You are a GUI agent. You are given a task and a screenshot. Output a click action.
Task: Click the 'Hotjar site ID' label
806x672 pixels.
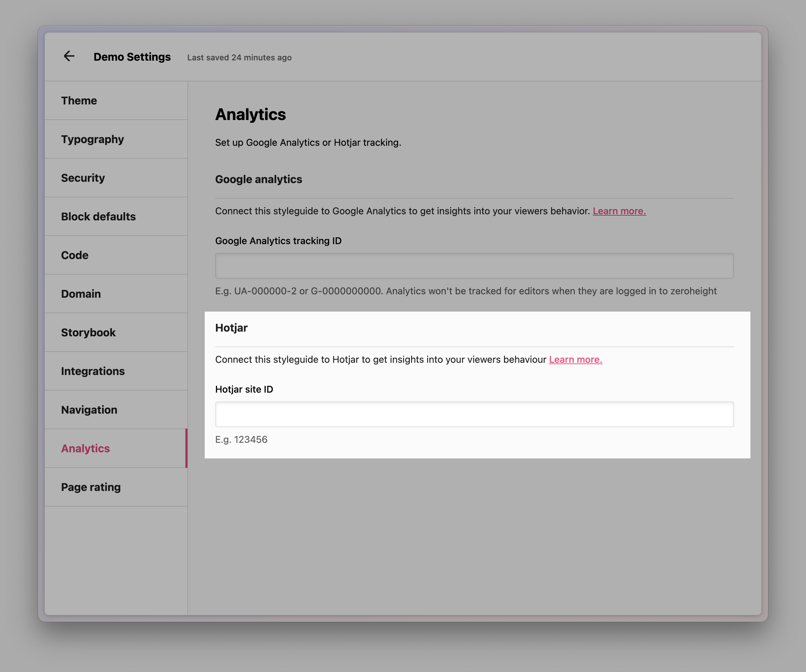(x=244, y=389)
